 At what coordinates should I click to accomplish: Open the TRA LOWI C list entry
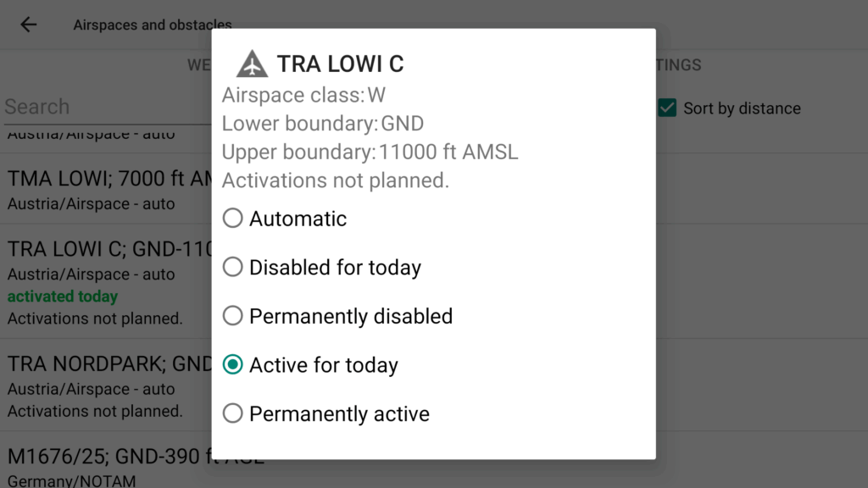click(x=106, y=281)
